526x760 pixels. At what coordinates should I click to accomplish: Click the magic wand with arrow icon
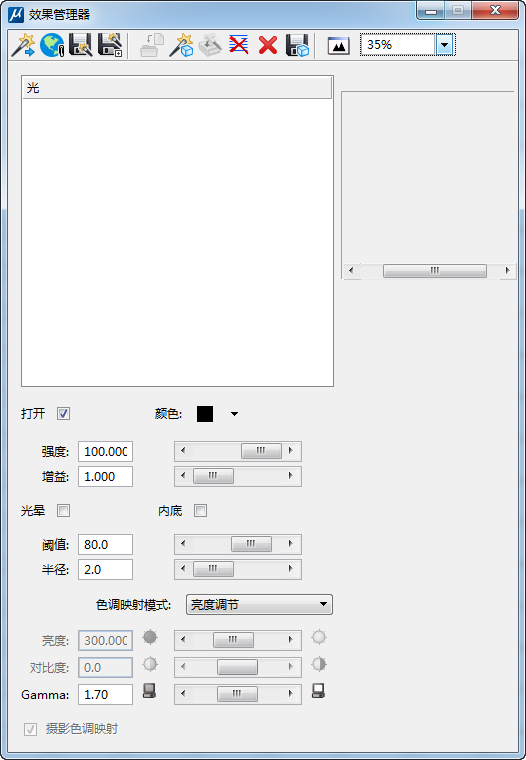pyautogui.click(x=23, y=46)
